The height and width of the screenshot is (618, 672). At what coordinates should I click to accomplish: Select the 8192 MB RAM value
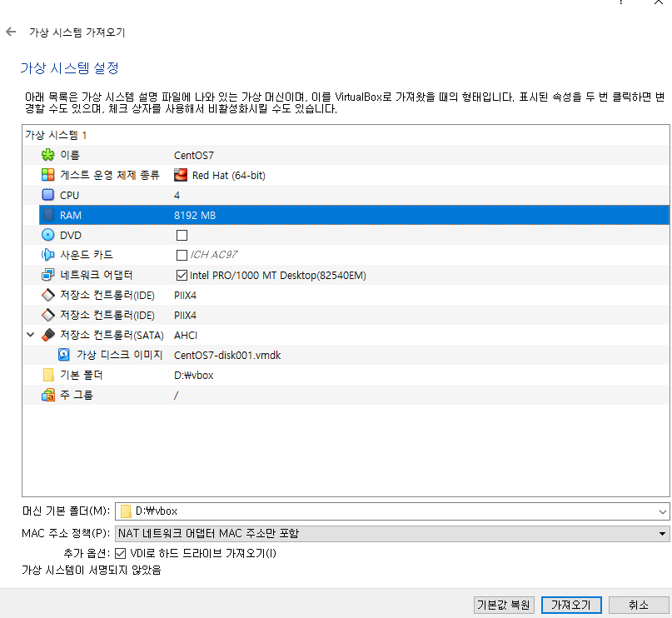coord(195,215)
